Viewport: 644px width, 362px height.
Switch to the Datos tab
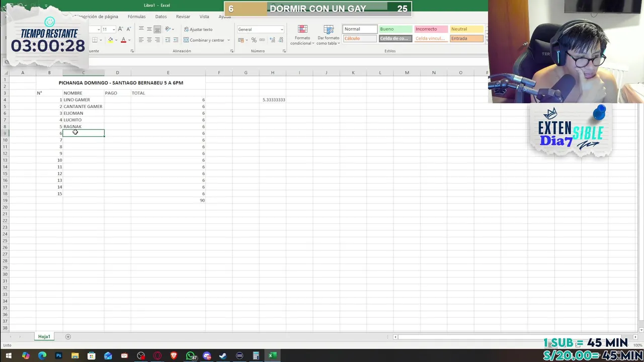pyautogui.click(x=161, y=17)
